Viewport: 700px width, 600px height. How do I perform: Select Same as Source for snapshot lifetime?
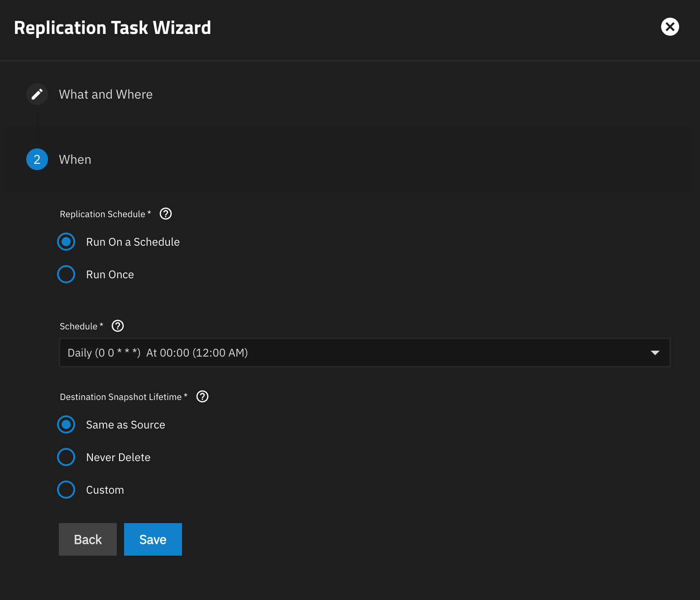(66, 424)
